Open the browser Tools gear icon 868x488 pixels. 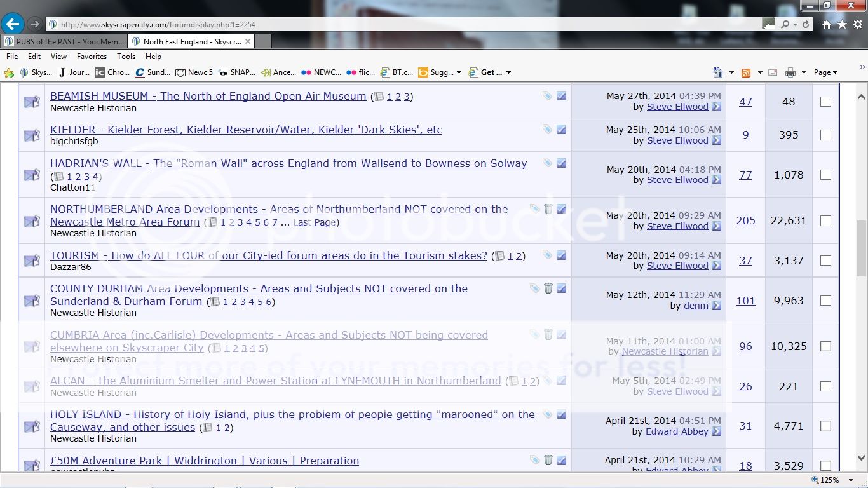point(857,25)
